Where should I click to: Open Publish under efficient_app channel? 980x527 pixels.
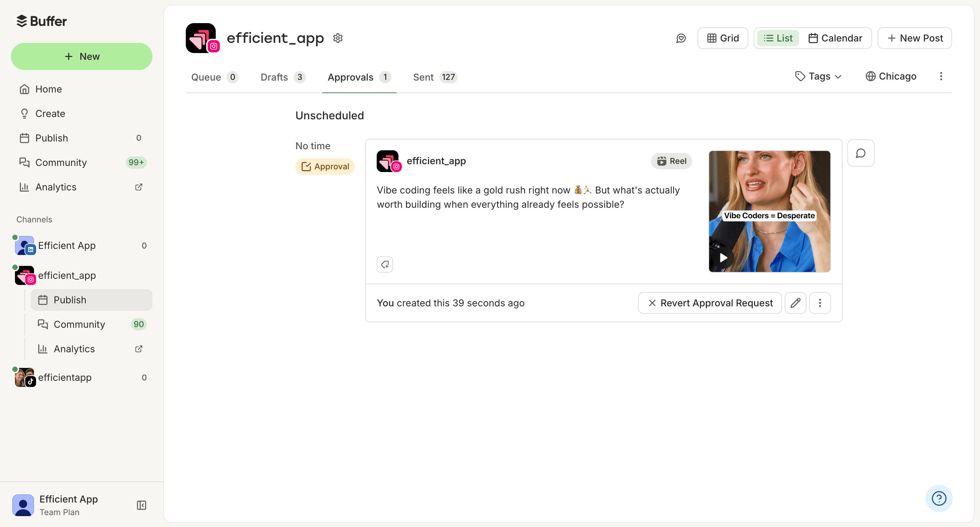point(91,300)
